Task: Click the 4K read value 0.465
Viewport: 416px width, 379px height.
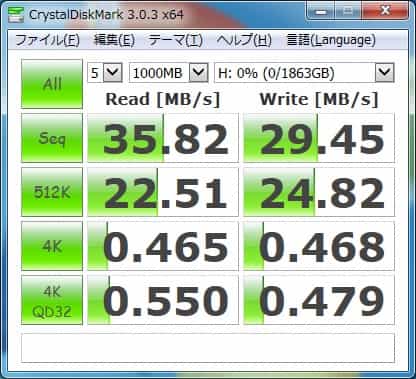Action: click(163, 246)
